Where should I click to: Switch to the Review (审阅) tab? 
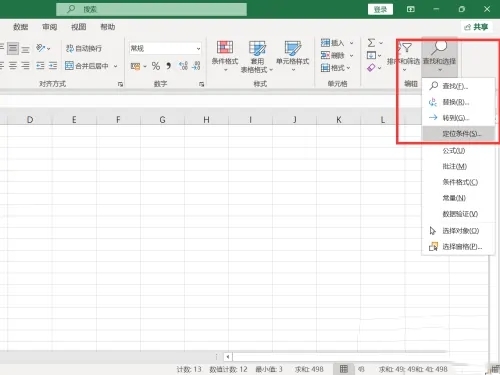pos(49,27)
